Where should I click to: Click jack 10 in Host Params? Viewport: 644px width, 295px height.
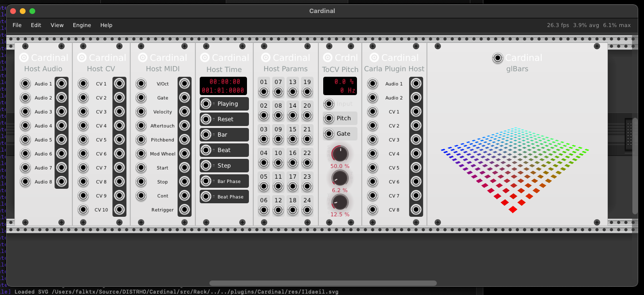click(278, 163)
